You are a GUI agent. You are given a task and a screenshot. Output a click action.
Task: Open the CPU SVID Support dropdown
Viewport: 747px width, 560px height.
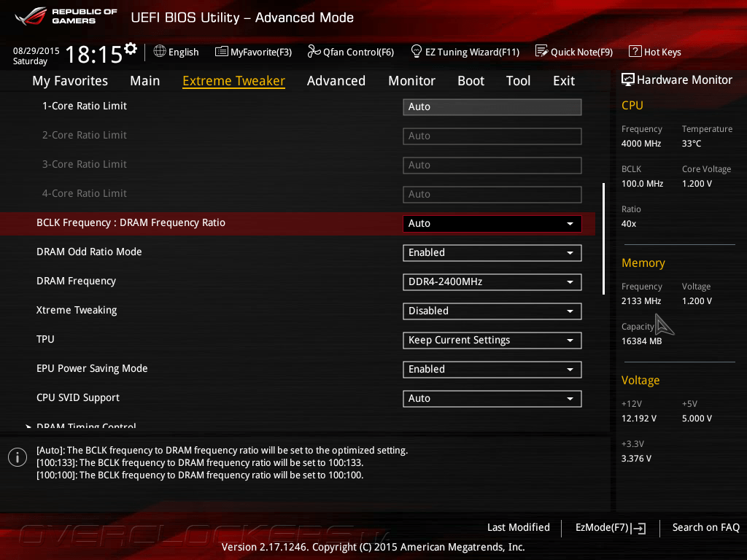point(492,399)
